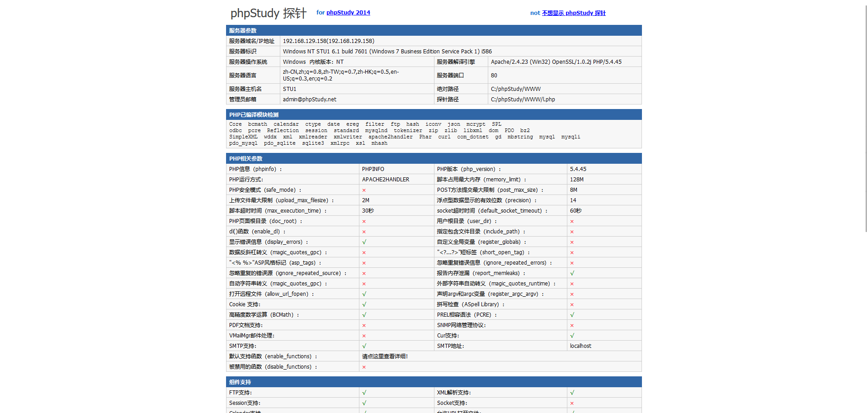Click the calendar module name
The height and width of the screenshot is (413, 868).
point(286,124)
